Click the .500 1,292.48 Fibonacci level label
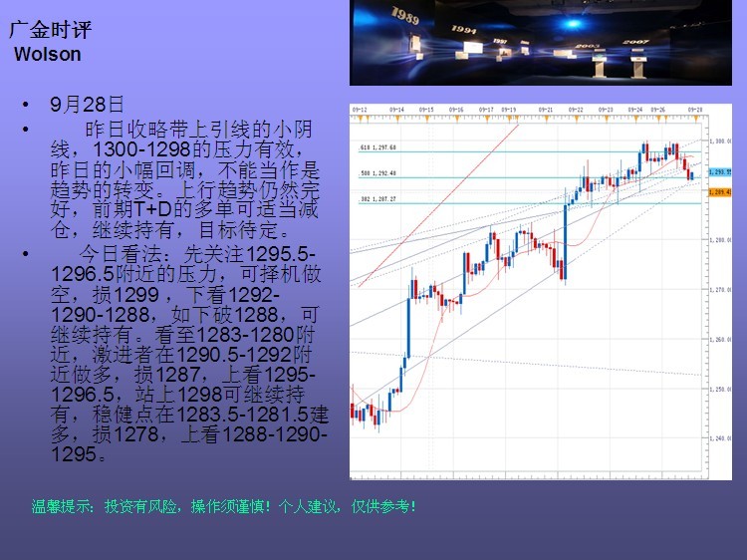747x560 pixels. (378, 173)
